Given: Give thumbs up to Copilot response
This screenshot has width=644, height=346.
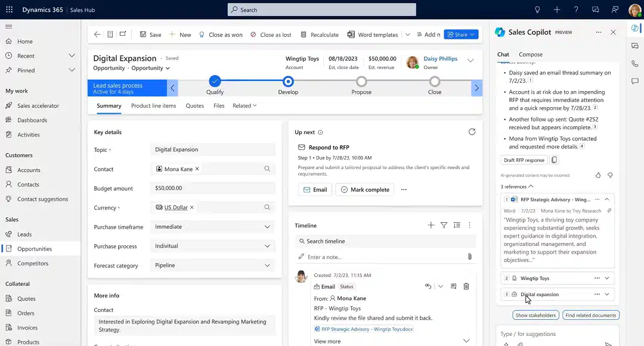Looking at the screenshot, I should coord(598,175).
